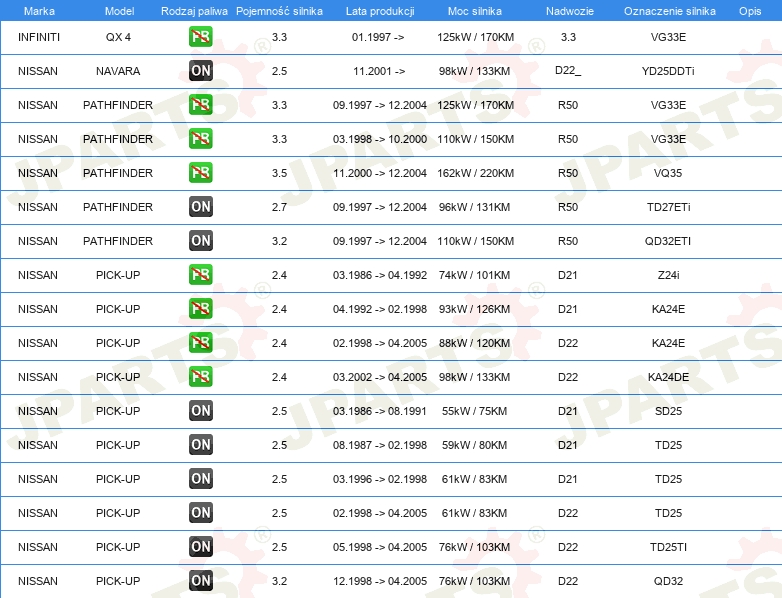
Task: Click engine code TD27ETi
Action: [x=668, y=206]
